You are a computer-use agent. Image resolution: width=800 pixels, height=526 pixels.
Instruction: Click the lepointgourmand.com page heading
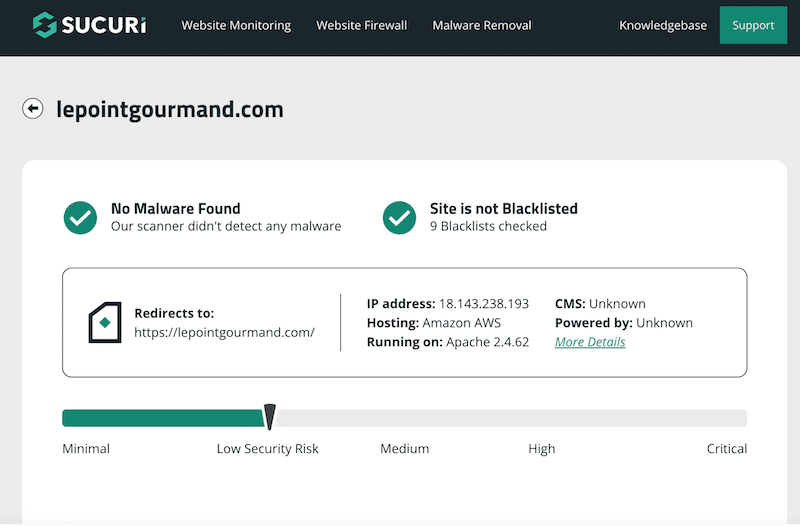tap(170, 109)
